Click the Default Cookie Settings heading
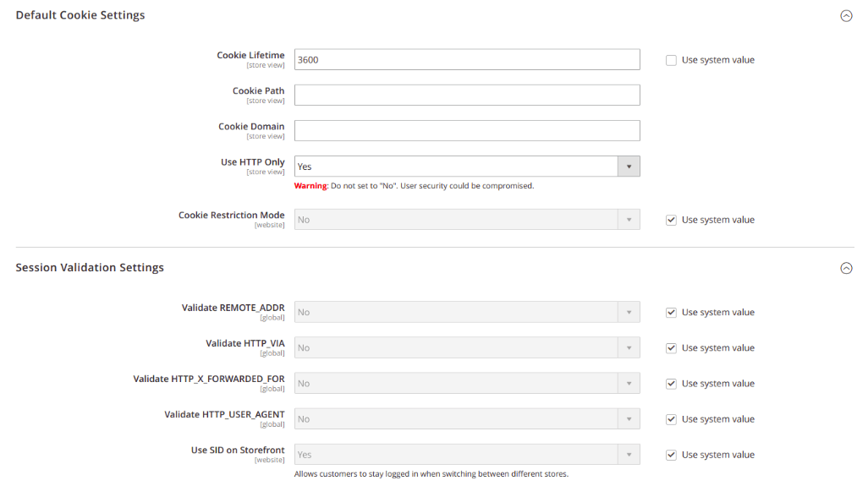Image resolution: width=868 pixels, height=486 pixels. [80, 15]
